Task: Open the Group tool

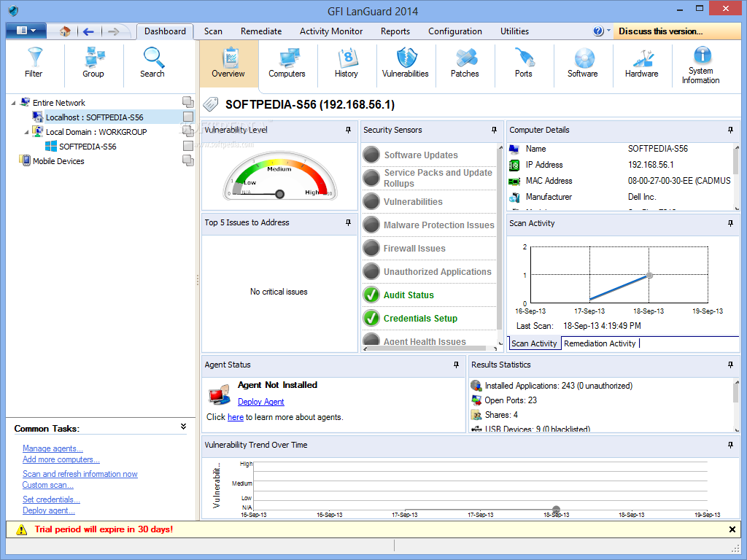Action: tap(93, 63)
